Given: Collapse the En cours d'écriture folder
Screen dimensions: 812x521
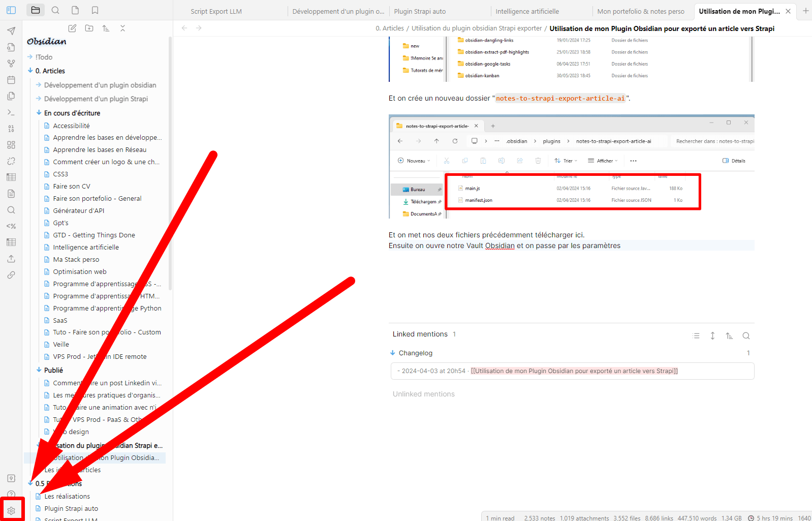Looking at the screenshot, I should tap(72, 113).
